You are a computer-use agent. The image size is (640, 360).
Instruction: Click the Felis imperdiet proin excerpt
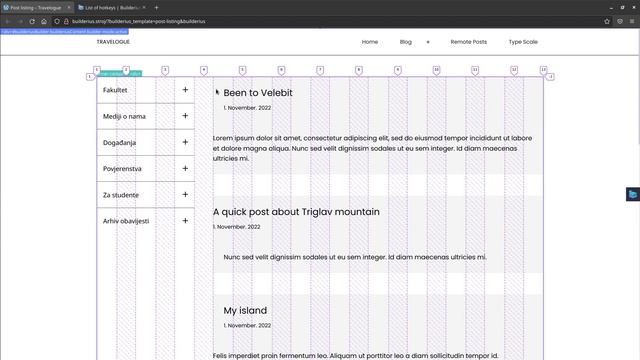click(x=355, y=356)
